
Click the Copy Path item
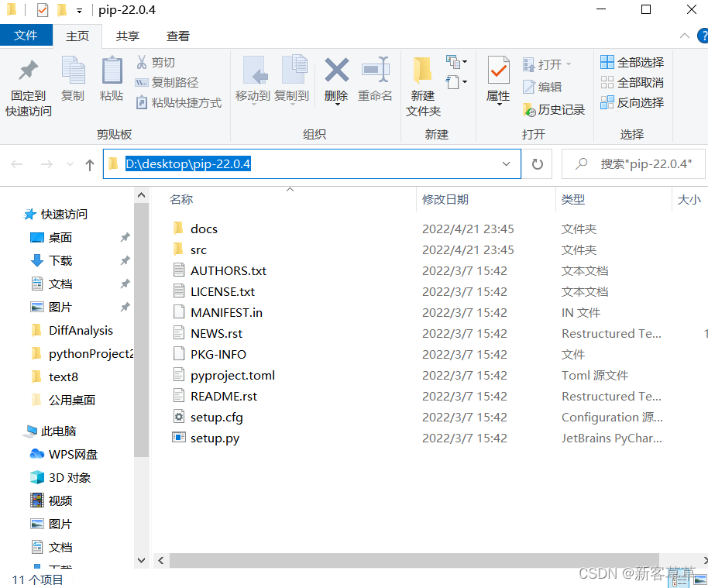167,83
